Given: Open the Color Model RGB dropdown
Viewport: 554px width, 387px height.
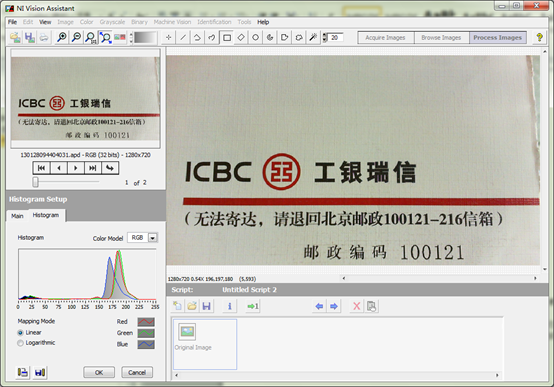Looking at the screenshot, I should (153, 238).
